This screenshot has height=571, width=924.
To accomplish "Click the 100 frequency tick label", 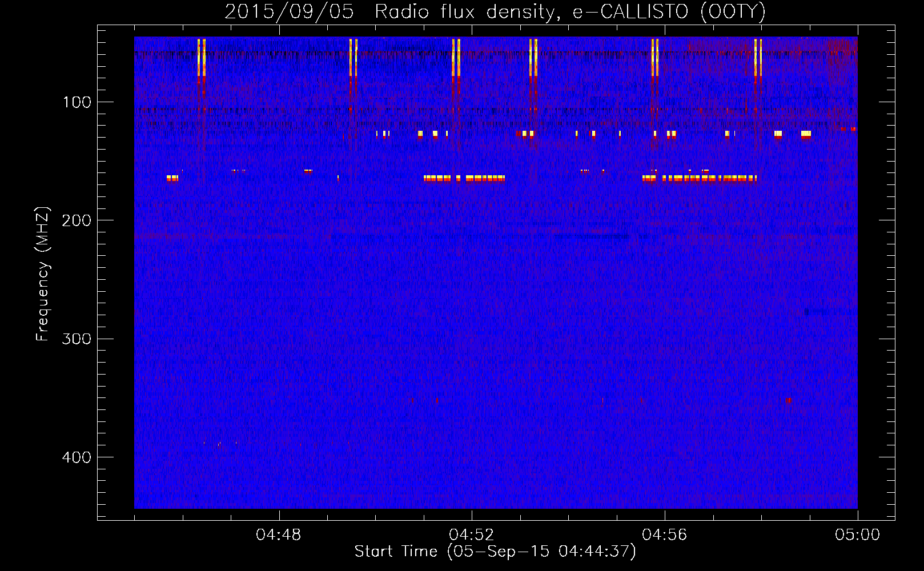I will click(x=77, y=102).
